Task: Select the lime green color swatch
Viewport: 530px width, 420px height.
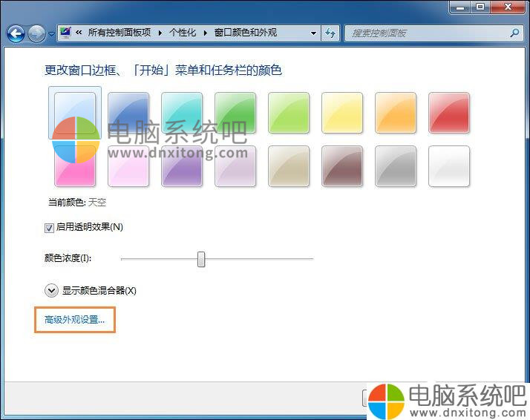Action: tap(289, 113)
